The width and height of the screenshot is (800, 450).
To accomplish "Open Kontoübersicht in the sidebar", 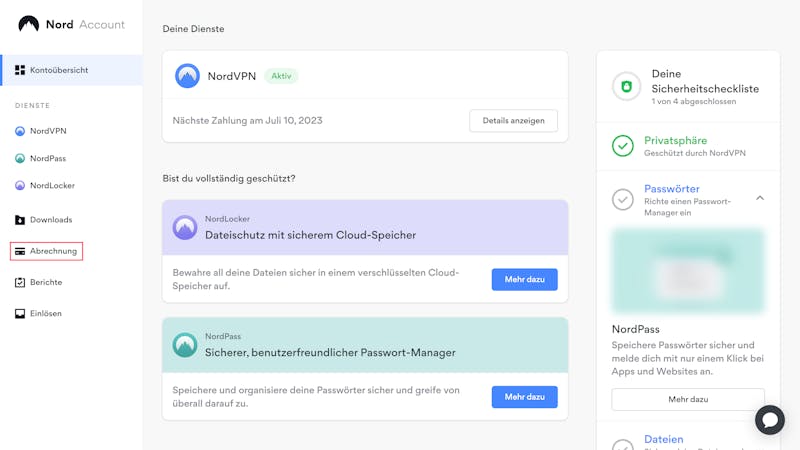I will tap(72, 70).
